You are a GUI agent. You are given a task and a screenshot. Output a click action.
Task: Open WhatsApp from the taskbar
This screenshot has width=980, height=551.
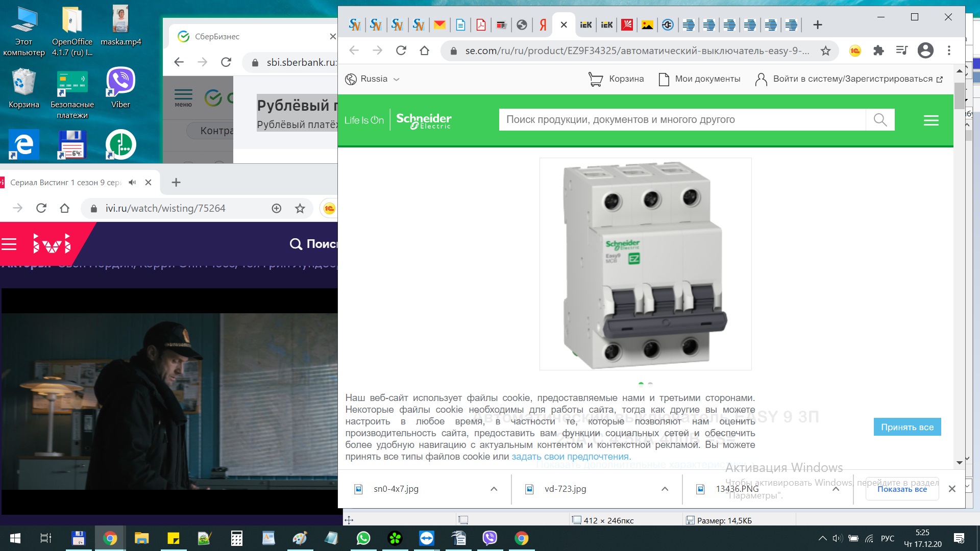(363, 538)
